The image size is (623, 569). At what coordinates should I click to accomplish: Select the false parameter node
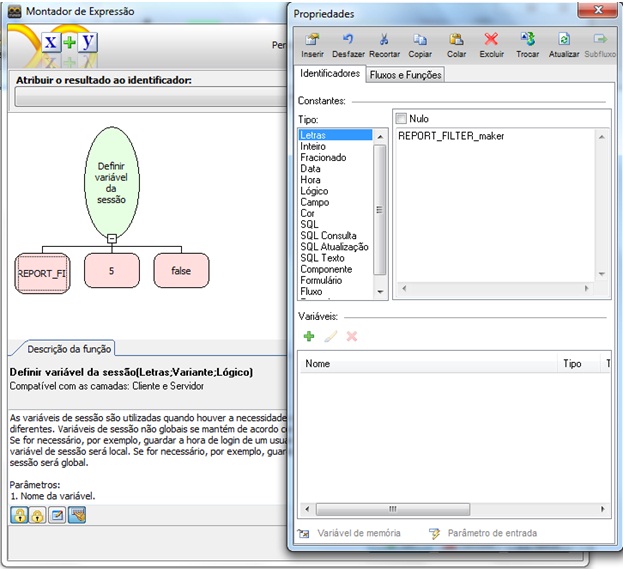[181, 271]
